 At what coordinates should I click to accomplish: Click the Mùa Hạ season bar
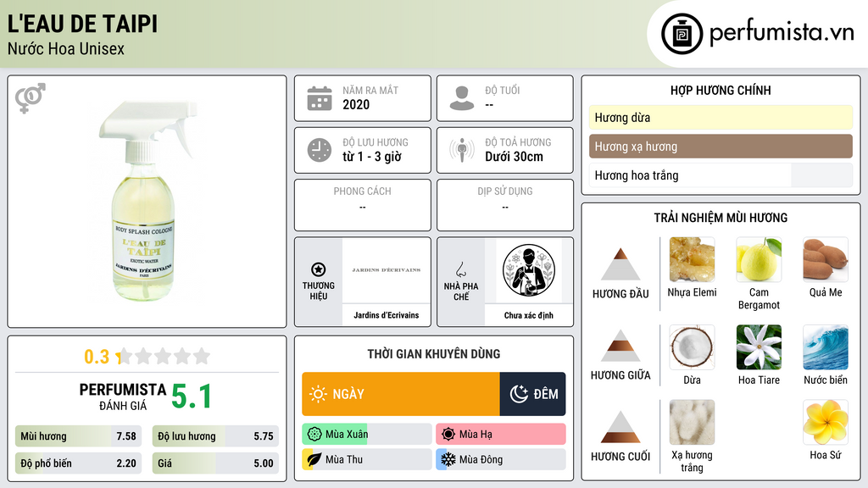[x=501, y=435]
